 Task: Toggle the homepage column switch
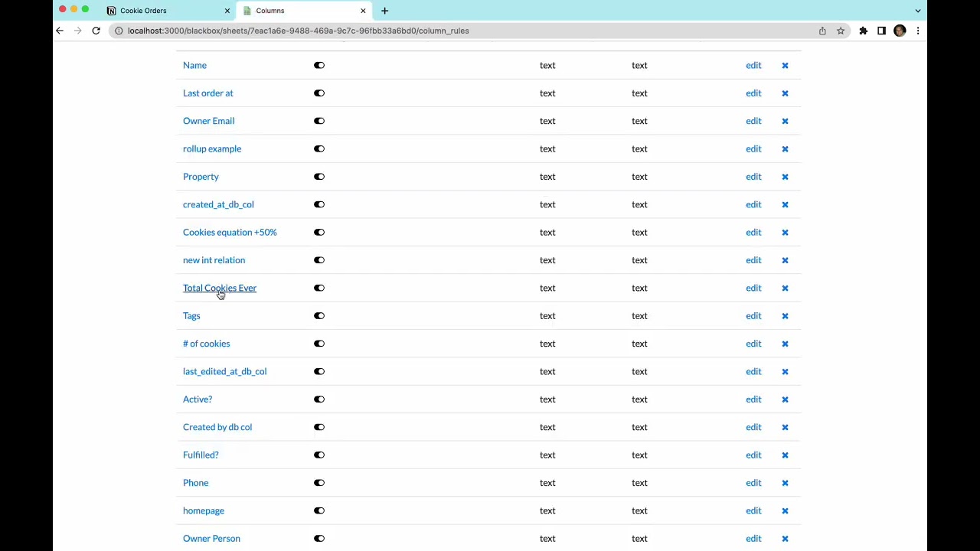pyautogui.click(x=319, y=510)
